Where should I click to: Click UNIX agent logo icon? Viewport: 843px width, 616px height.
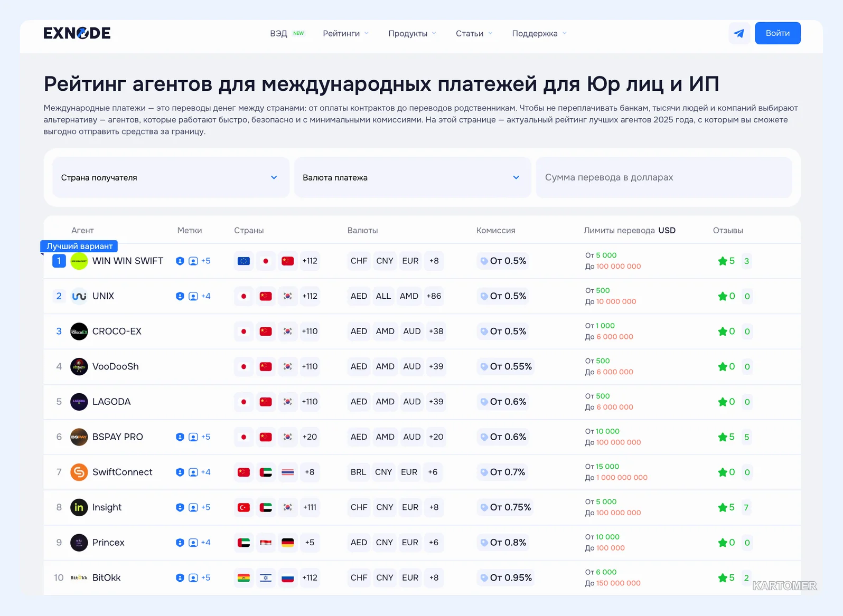79,296
